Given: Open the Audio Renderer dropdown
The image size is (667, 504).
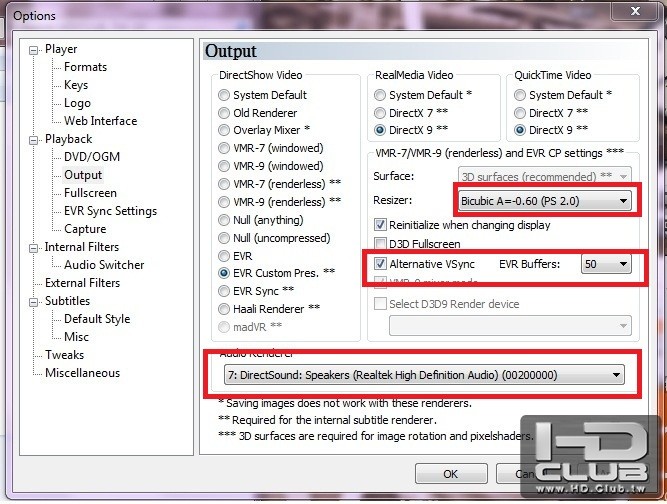Looking at the screenshot, I should click(x=424, y=375).
